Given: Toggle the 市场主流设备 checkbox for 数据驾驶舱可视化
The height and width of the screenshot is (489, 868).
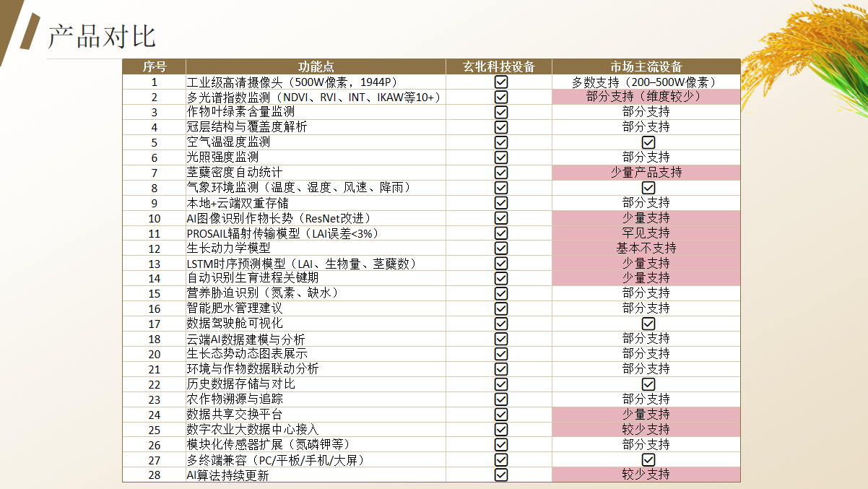Looking at the screenshot, I should click(648, 324).
